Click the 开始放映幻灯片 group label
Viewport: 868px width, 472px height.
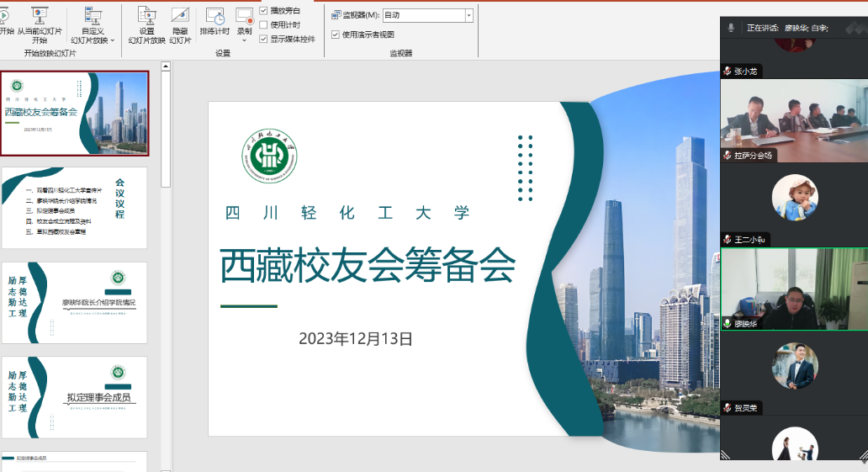pos(50,53)
